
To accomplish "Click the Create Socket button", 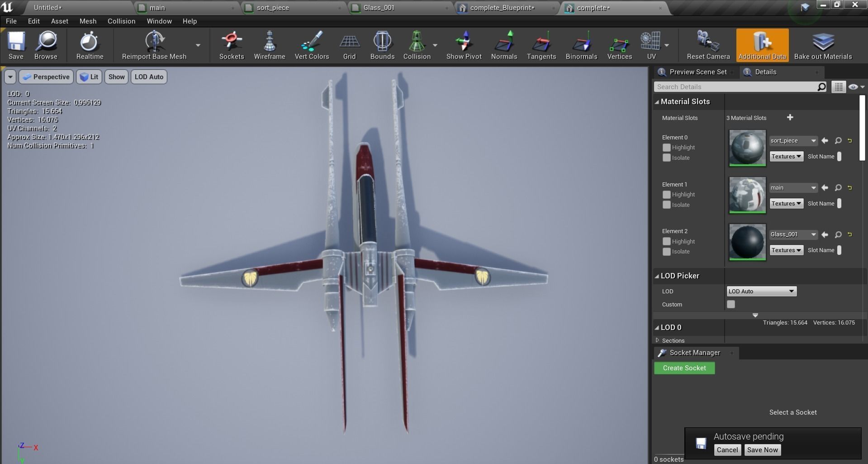I will 684,368.
